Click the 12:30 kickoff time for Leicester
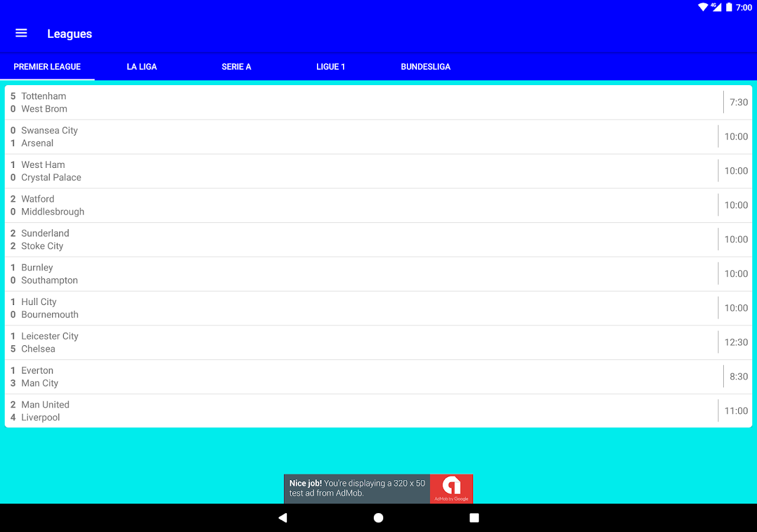This screenshot has width=757, height=532. click(736, 342)
